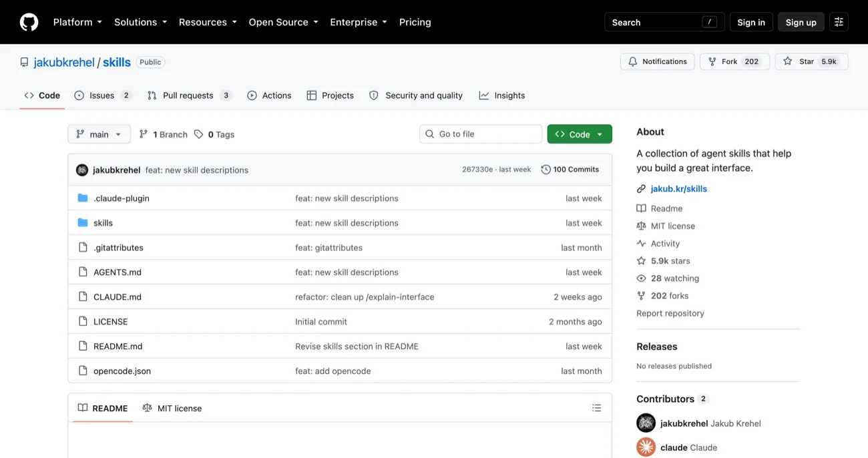
Task: Open the skills repository link
Action: click(117, 62)
